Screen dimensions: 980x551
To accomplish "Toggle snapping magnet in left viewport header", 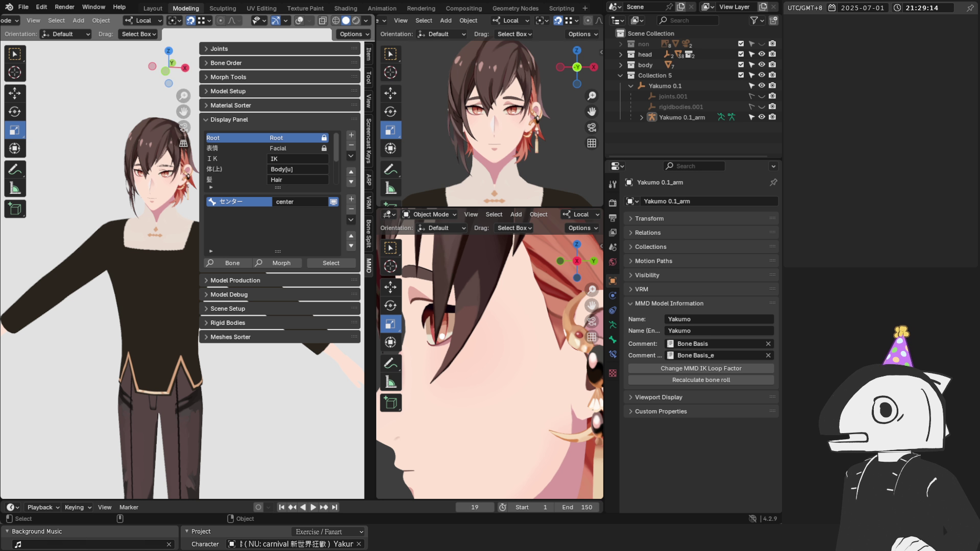I will pyautogui.click(x=190, y=20).
